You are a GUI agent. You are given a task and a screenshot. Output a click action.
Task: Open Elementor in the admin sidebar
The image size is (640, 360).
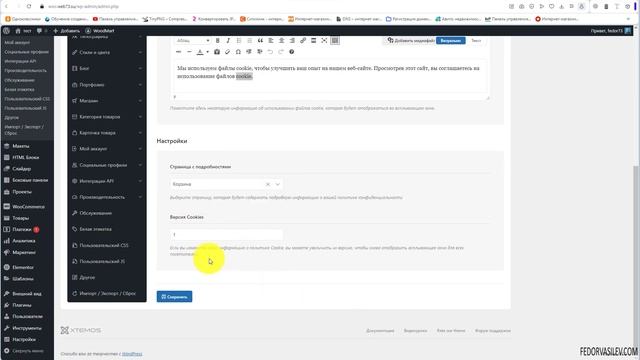coord(27,267)
